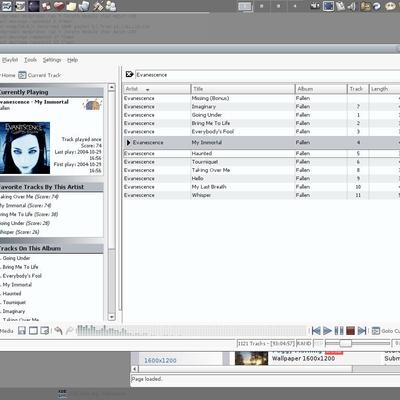
Task: Select the Hello playlist row
Action: coord(262,178)
